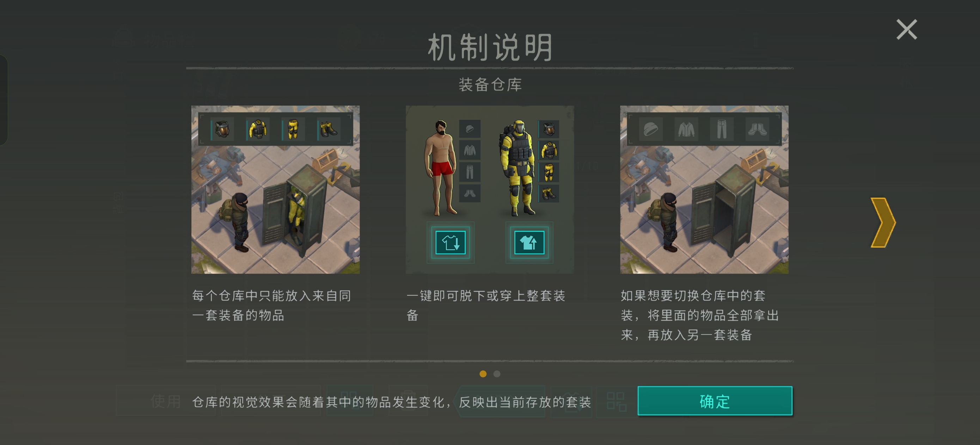Select the first page indicator dot

pyautogui.click(x=483, y=374)
